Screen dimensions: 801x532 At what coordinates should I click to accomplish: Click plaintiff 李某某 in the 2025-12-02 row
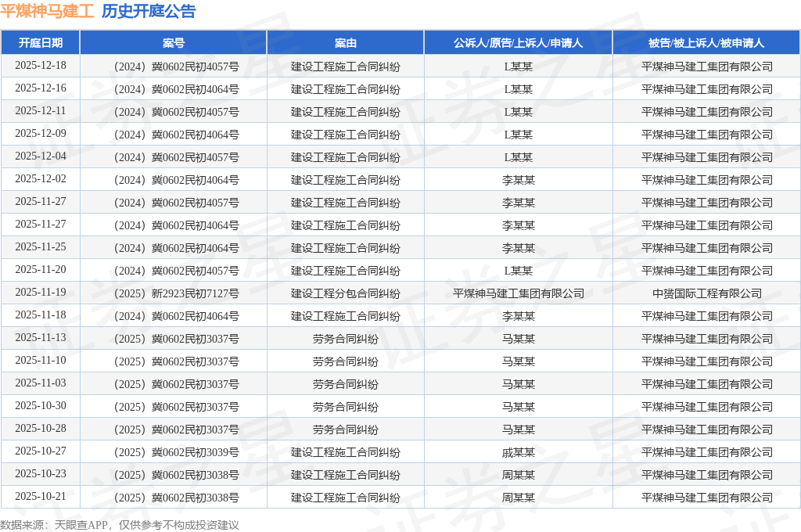pyautogui.click(x=518, y=180)
